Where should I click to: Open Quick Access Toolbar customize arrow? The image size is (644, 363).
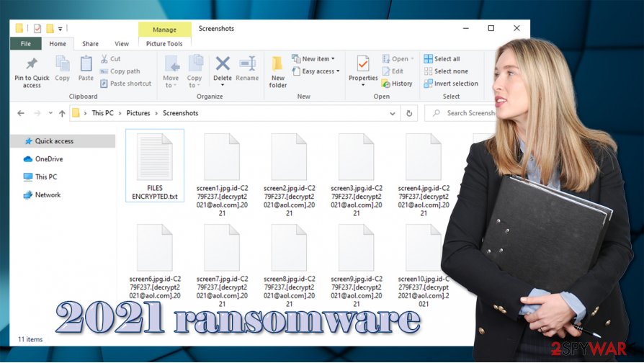click(60, 29)
